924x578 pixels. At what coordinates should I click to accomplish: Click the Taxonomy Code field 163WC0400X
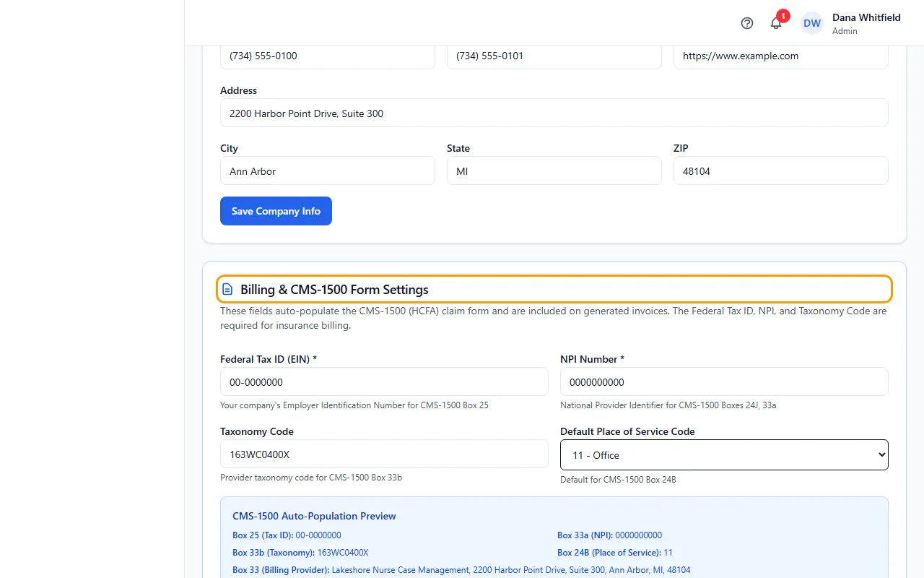(384, 454)
